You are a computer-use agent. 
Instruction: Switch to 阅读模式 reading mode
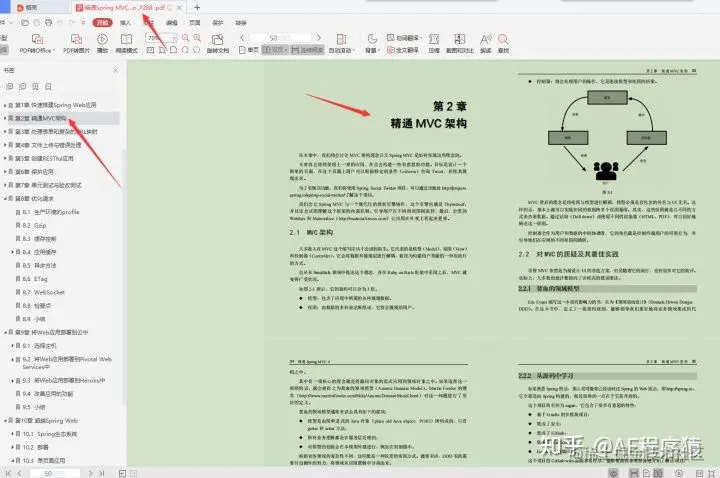(126, 44)
